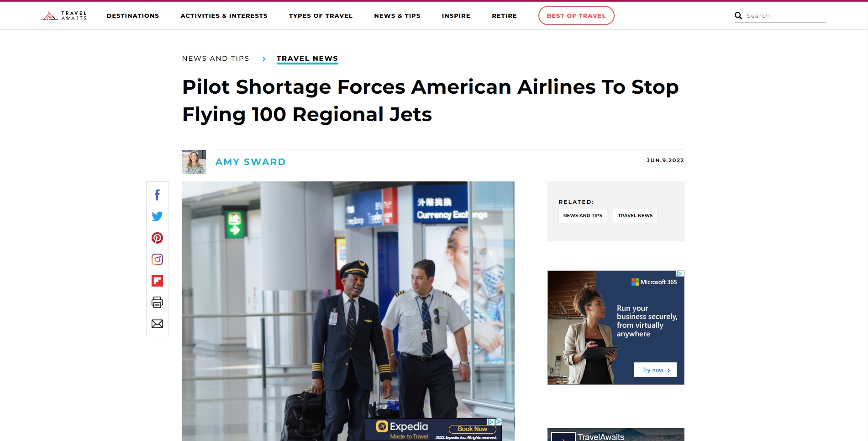Screen dimensions: 868x441
Task: Email this article via envelope icon
Action: coord(157,324)
